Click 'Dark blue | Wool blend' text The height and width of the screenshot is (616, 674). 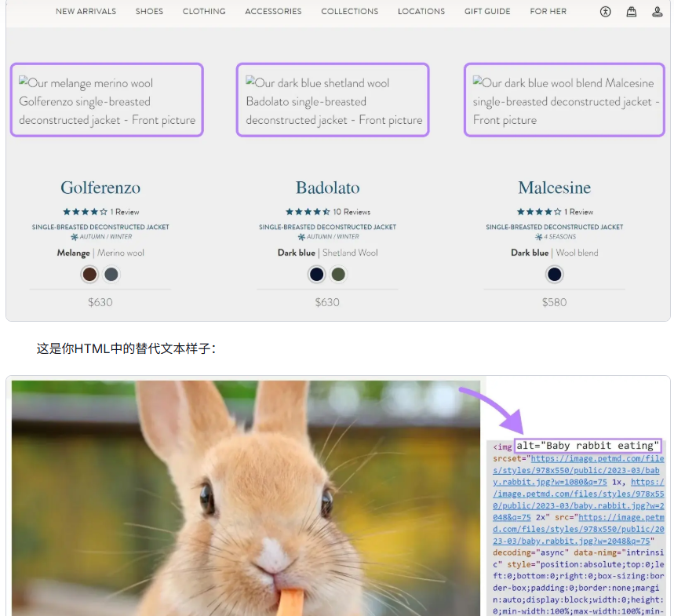coord(555,253)
